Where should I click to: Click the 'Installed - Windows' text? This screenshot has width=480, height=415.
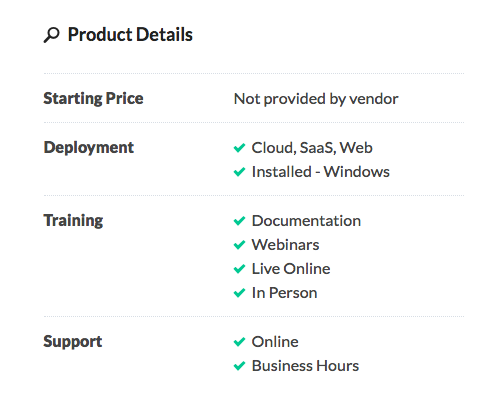[321, 172]
